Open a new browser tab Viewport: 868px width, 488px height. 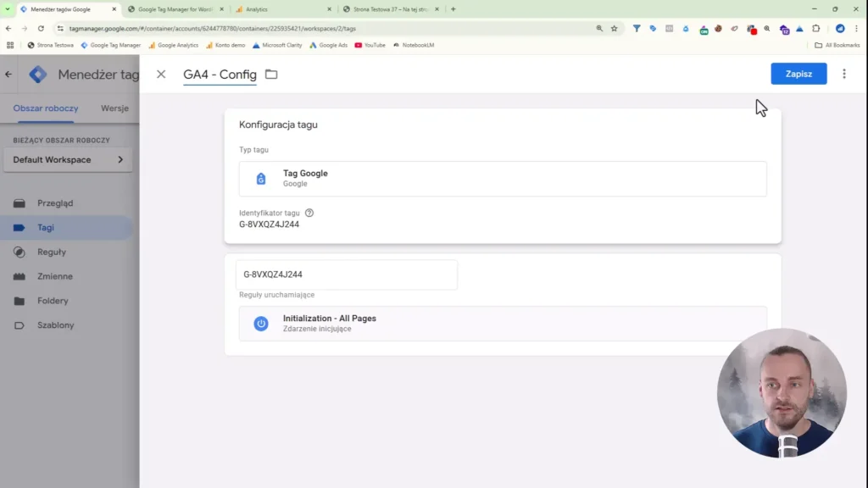(453, 9)
